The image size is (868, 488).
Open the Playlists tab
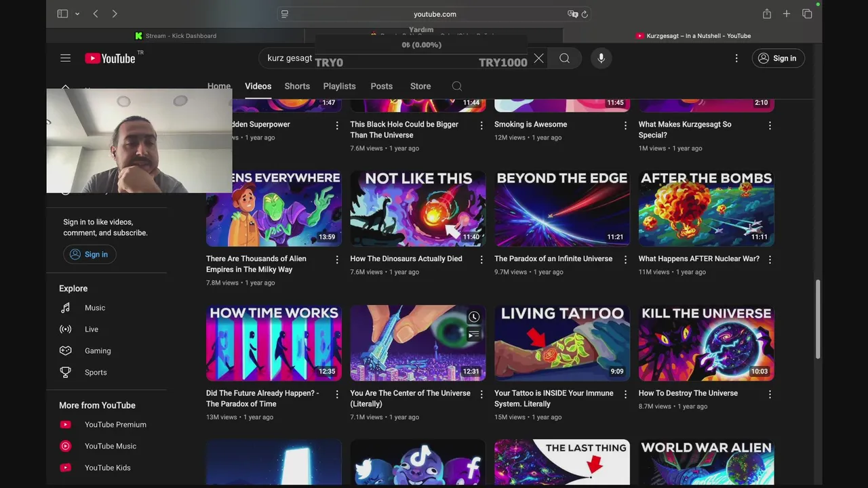tap(339, 86)
